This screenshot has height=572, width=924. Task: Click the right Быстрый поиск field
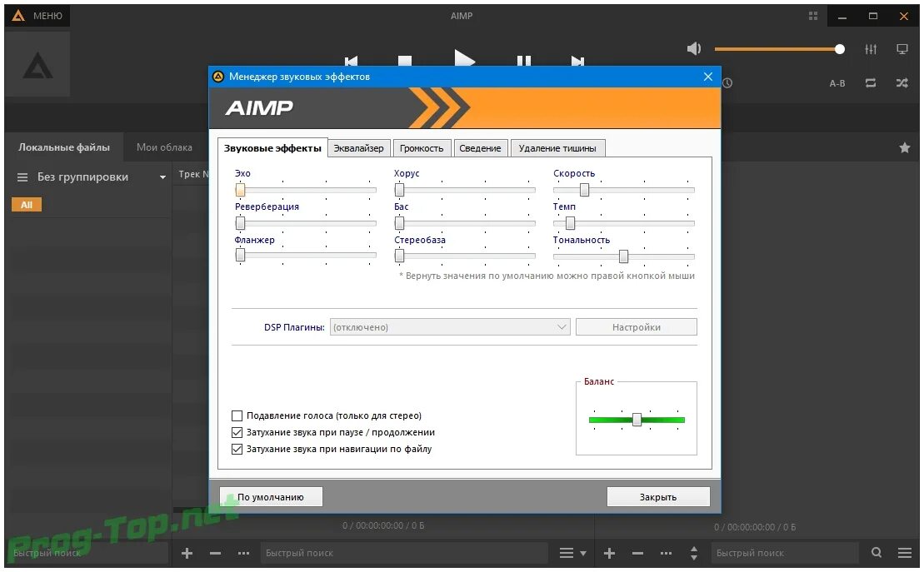(784, 553)
